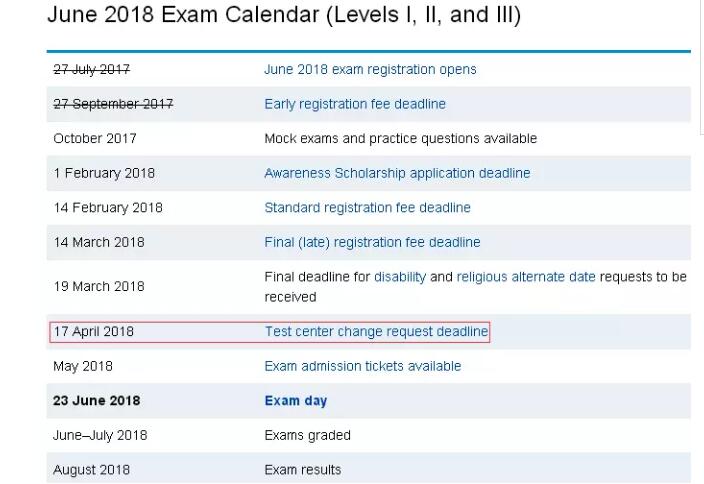
Task: Click the "Exams graded" row text
Action: 307,435
